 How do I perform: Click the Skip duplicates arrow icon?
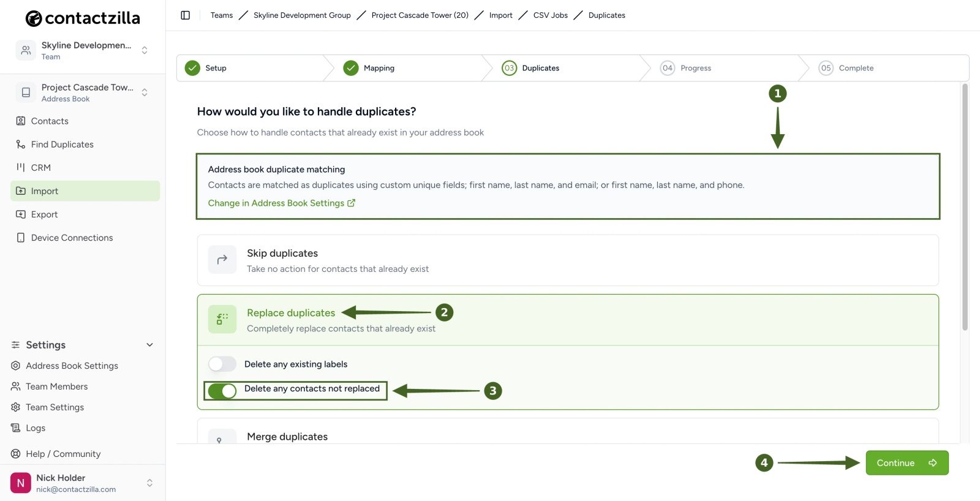[x=222, y=260]
